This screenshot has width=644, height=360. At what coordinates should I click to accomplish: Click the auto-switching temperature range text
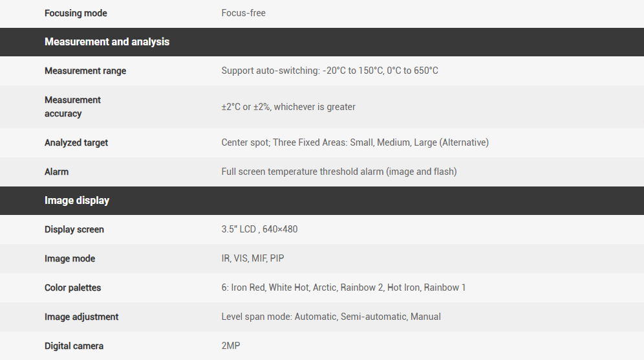tap(329, 71)
